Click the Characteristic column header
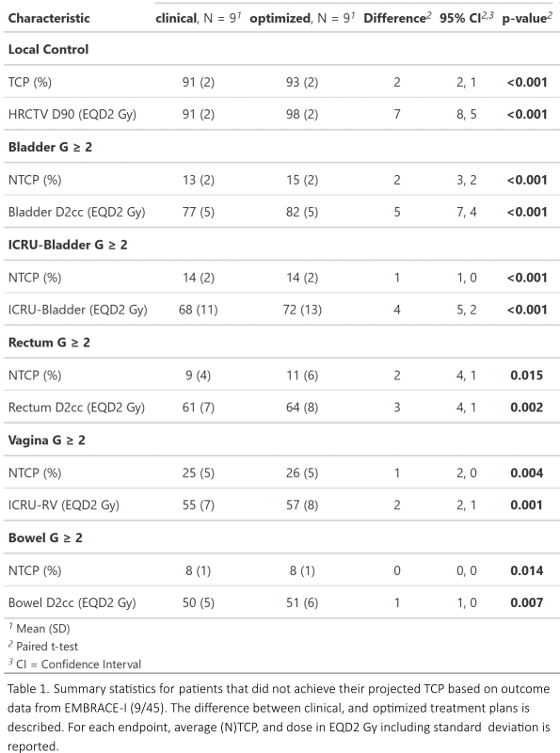This screenshot has width=560, height=753. click(x=49, y=18)
